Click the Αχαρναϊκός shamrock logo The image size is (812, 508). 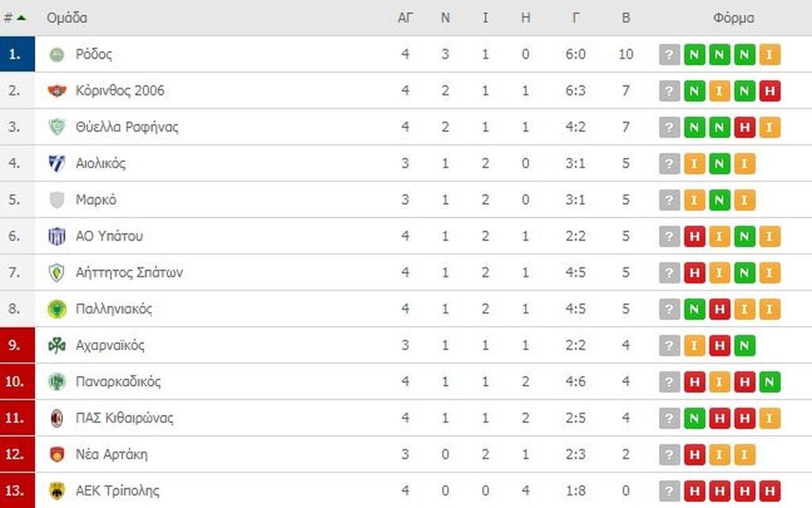(x=57, y=345)
